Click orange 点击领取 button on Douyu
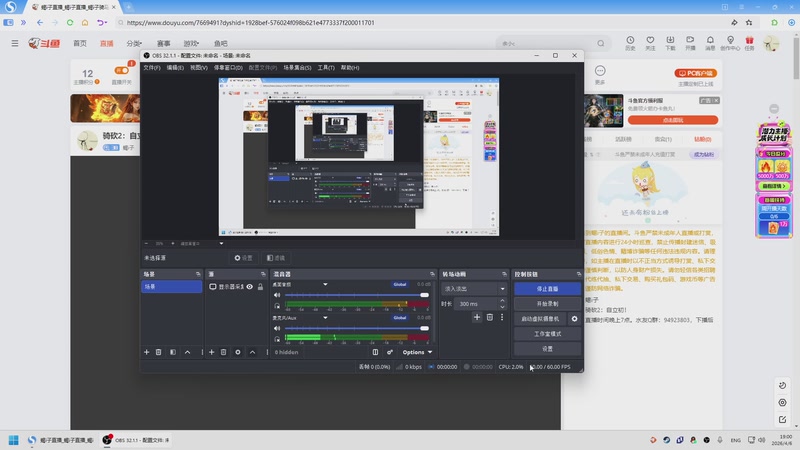Viewport: 800px width, 450px height. [x=673, y=120]
